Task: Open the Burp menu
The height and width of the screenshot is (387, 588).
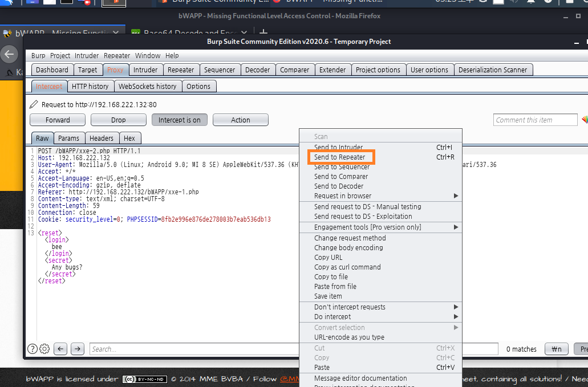Action: click(x=38, y=55)
